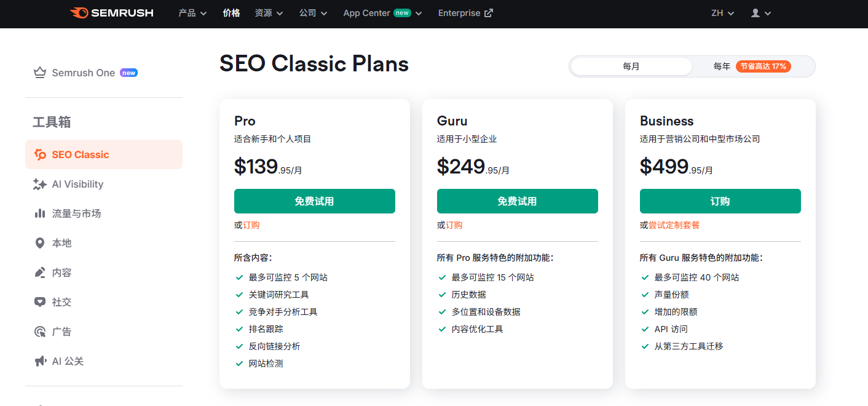Click the Social heart-bubble icon

point(40,302)
